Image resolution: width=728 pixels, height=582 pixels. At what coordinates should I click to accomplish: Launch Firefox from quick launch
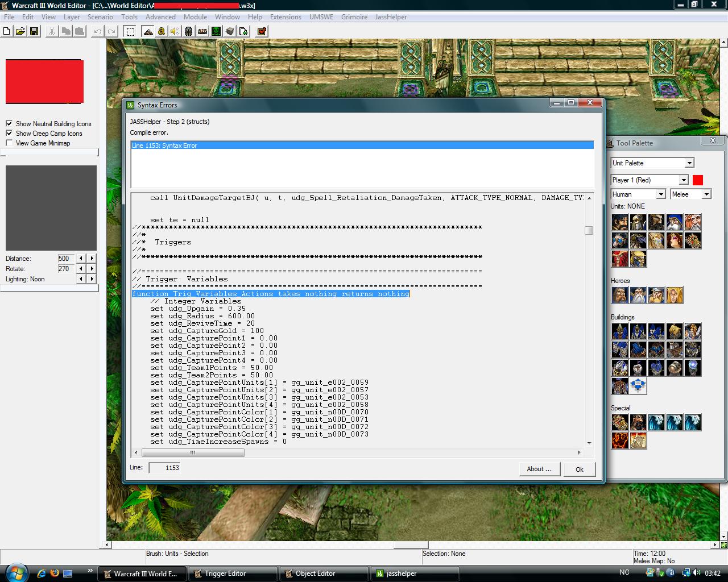coord(55,573)
